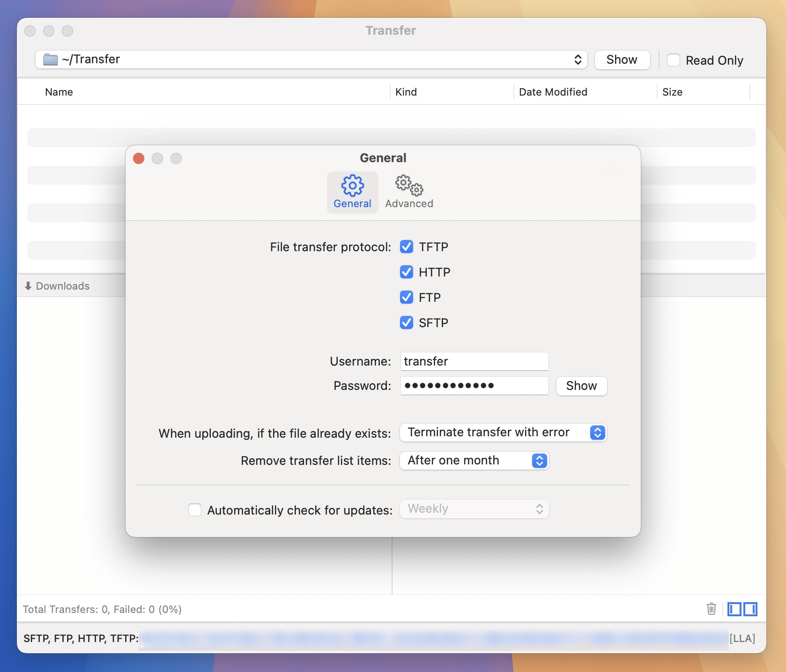Open the ~/Transfer path selector

[x=578, y=60]
